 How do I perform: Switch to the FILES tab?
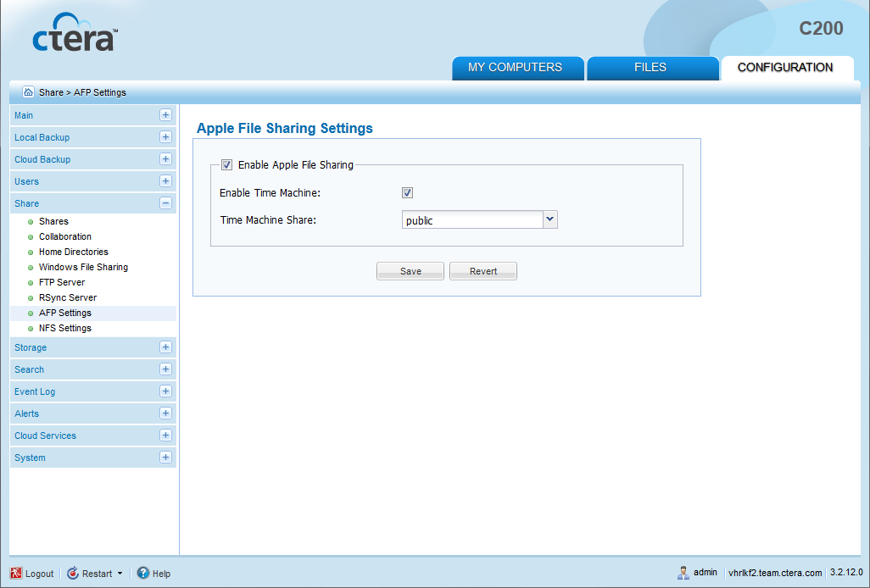point(653,68)
